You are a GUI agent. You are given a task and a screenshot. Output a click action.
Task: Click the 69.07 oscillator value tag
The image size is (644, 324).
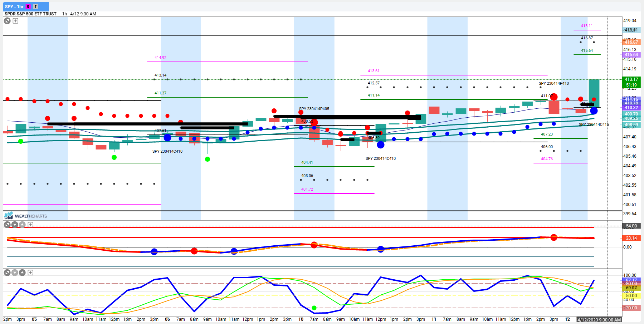[631, 288]
